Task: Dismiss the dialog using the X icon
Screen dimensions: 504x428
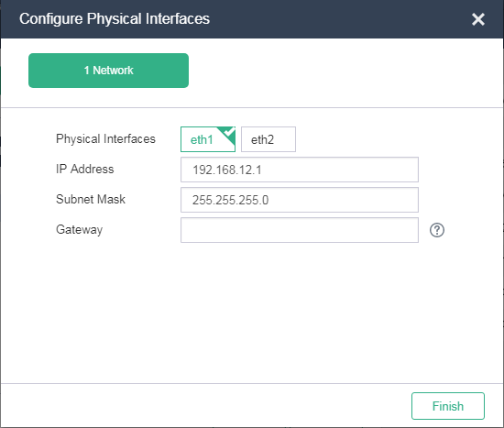Action: coord(478,19)
